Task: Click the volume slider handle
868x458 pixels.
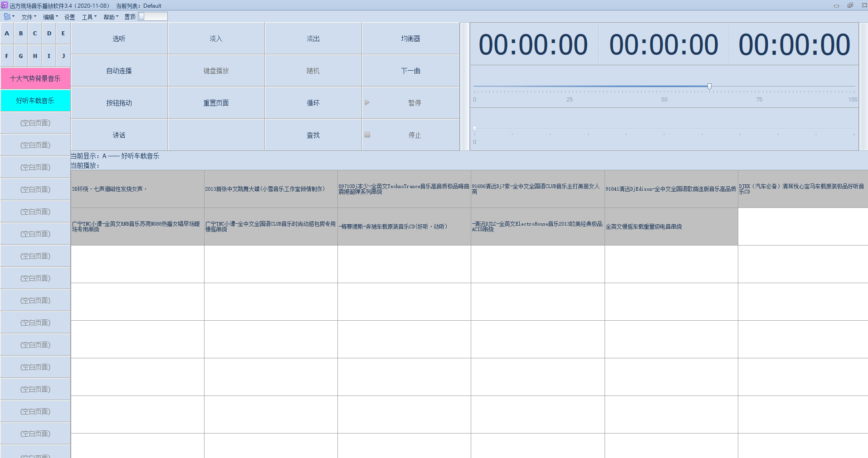Action: tap(709, 86)
